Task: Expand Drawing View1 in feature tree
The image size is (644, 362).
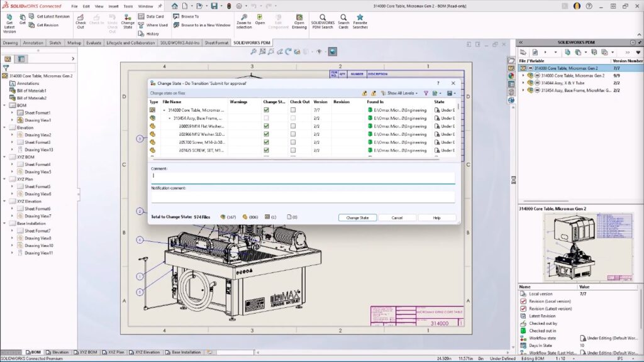Action: (12, 120)
